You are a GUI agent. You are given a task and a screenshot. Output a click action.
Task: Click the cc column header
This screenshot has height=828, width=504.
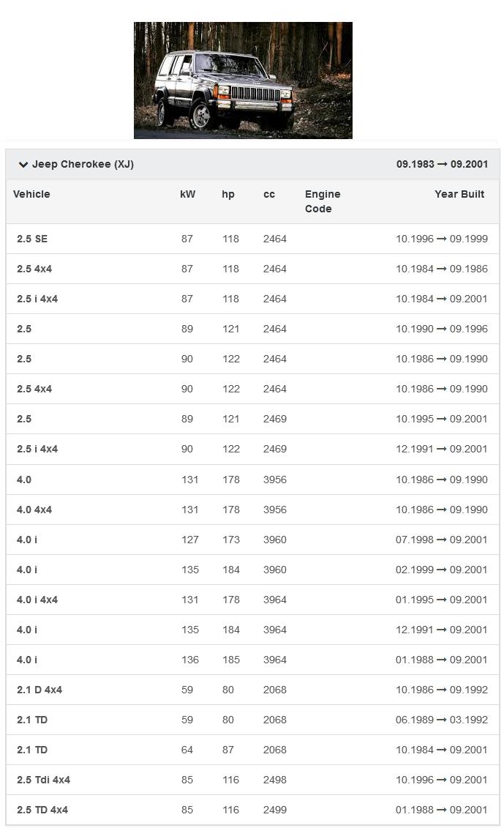point(269,194)
